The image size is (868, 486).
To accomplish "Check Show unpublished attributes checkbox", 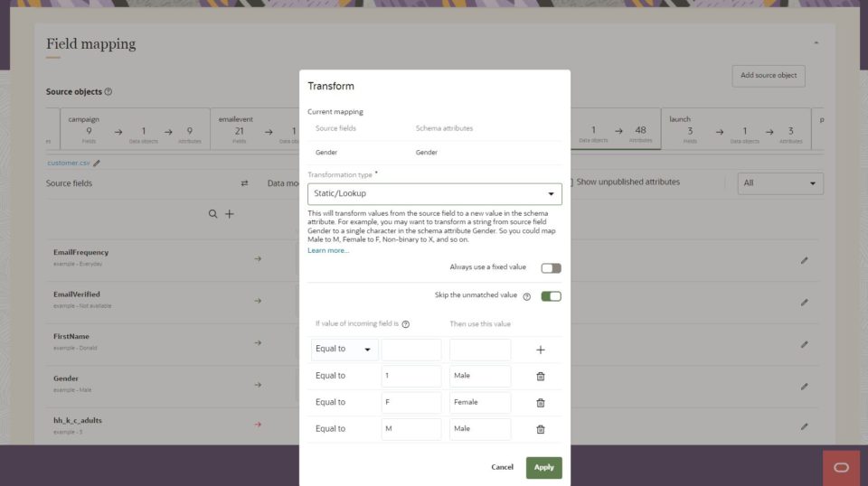I will (x=570, y=182).
